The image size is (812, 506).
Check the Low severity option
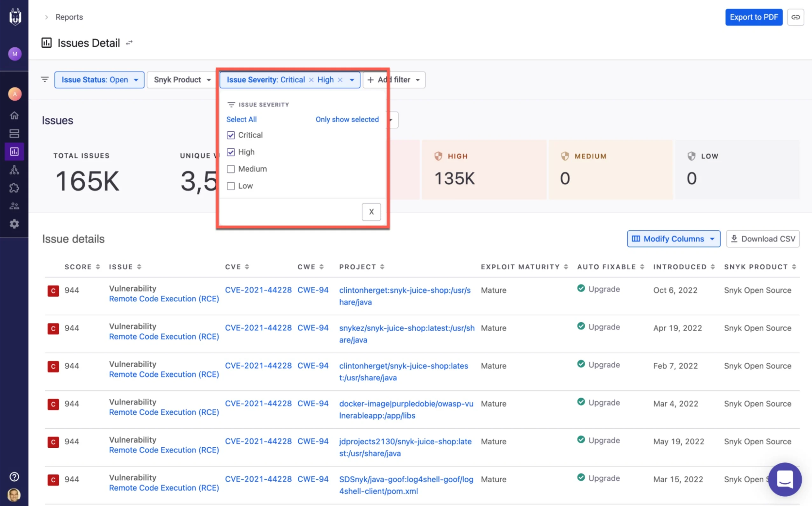tap(231, 186)
